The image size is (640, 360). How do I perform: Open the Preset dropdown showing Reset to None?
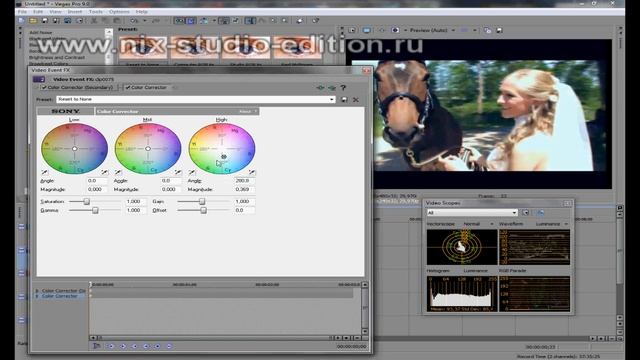click(x=331, y=99)
